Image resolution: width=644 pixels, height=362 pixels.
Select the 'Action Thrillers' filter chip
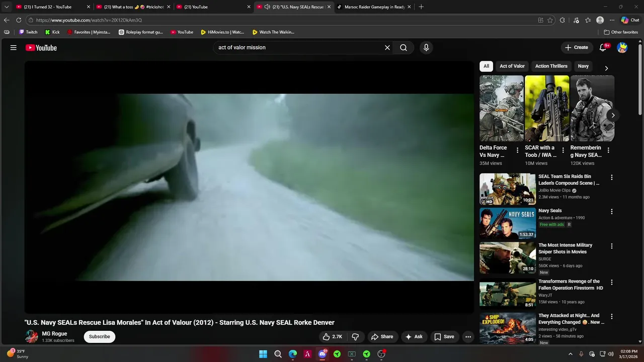tap(551, 66)
